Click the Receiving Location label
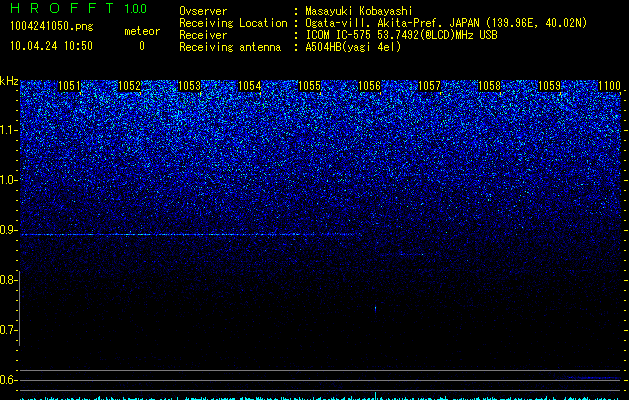The height and width of the screenshot is (400, 629). (x=233, y=23)
